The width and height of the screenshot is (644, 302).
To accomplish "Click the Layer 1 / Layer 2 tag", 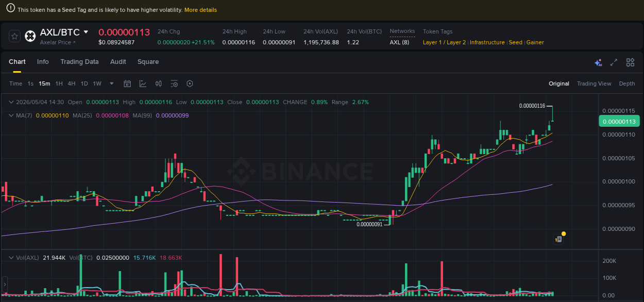I will [x=444, y=42].
